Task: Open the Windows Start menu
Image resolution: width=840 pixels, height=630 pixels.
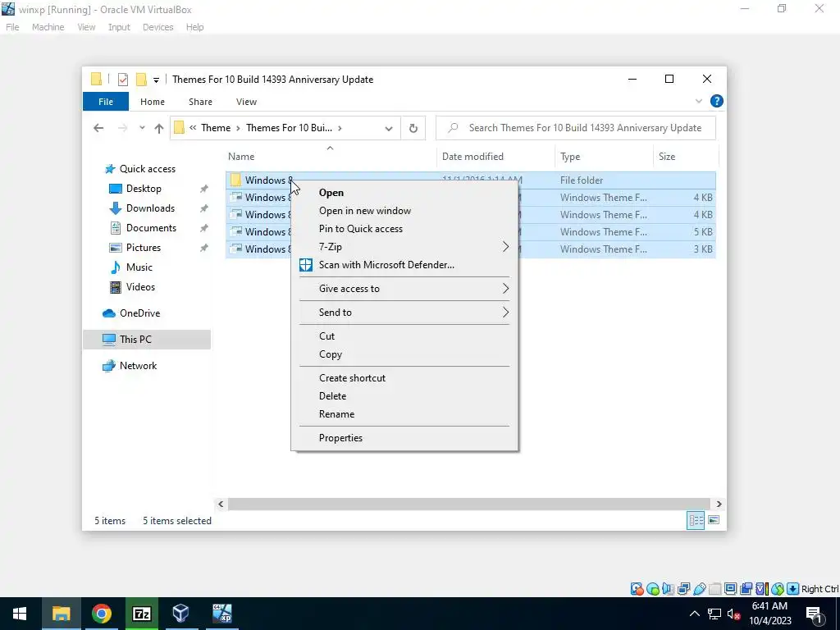Action: 20,614
